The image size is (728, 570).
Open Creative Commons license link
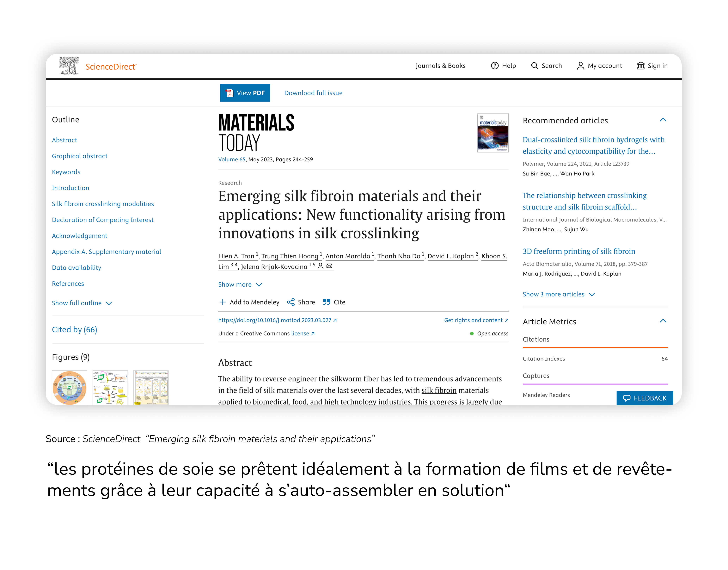303,333
